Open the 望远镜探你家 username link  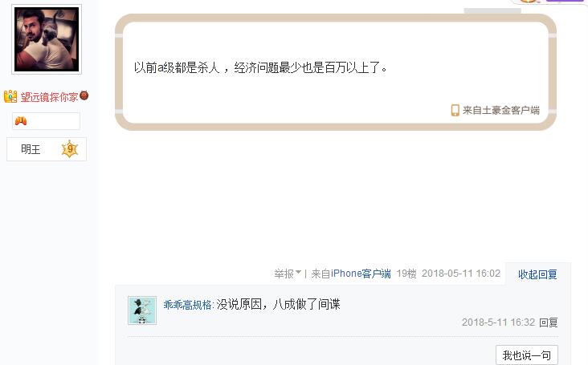(x=49, y=97)
